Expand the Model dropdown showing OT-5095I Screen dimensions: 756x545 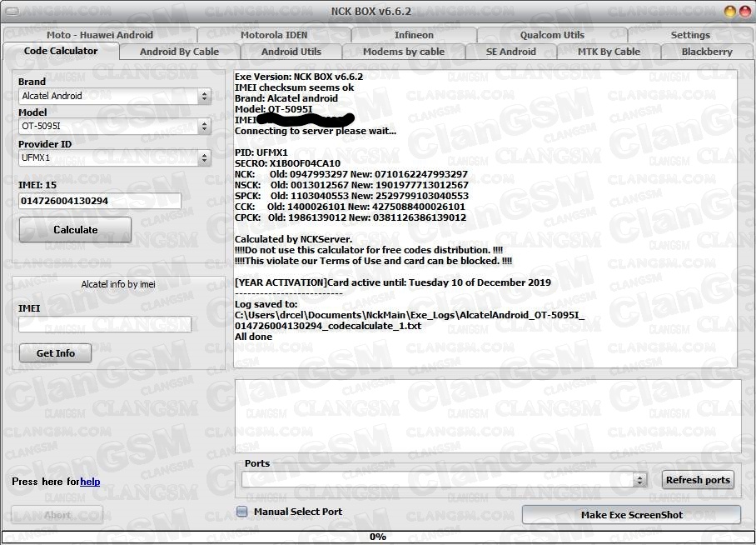click(x=205, y=127)
